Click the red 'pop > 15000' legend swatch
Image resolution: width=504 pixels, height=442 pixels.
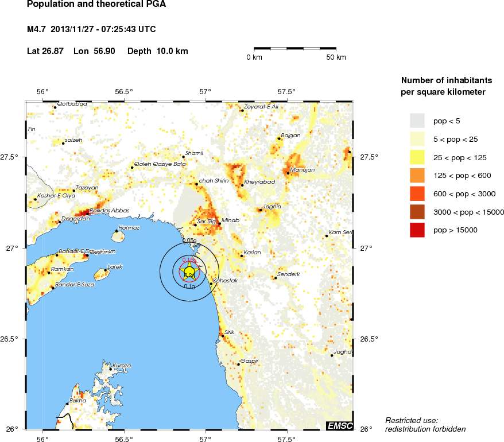(417, 230)
